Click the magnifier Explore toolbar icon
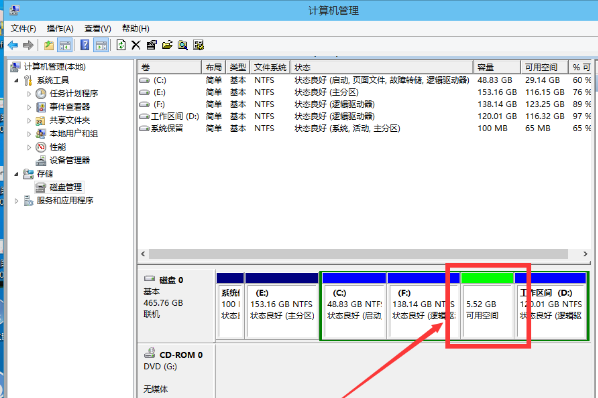The height and width of the screenshot is (398, 598). [x=183, y=45]
